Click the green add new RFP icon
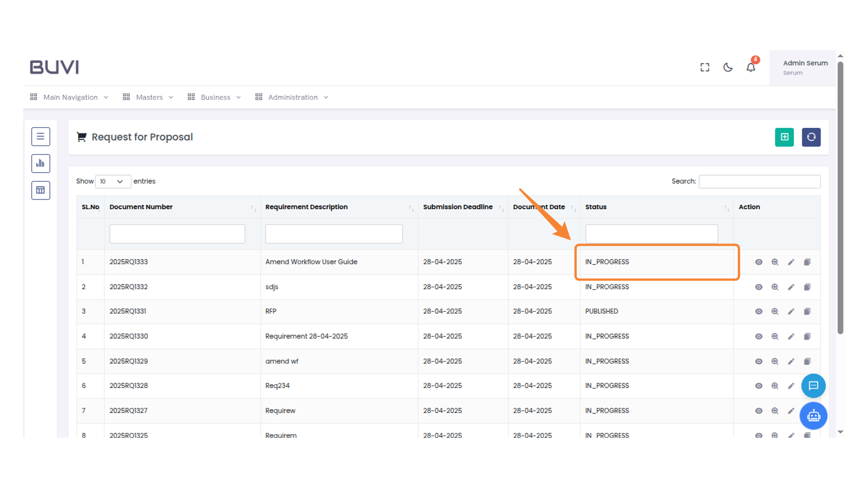This screenshot has width=868, height=488. pyautogui.click(x=784, y=137)
